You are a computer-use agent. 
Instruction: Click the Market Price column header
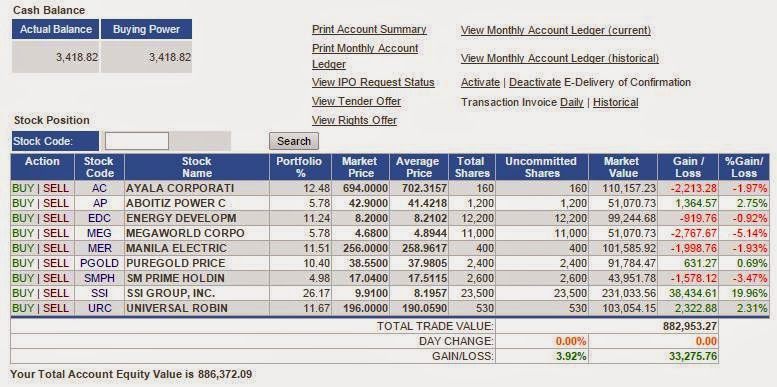click(361, 167)
